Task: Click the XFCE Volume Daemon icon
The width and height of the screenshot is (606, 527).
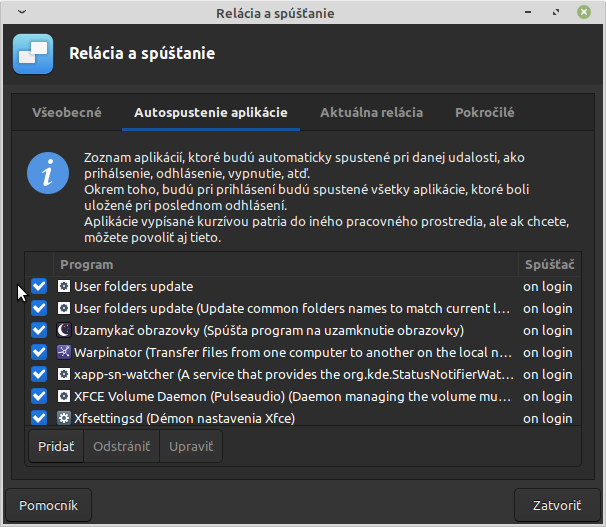Action: click(x=64, y=396)
